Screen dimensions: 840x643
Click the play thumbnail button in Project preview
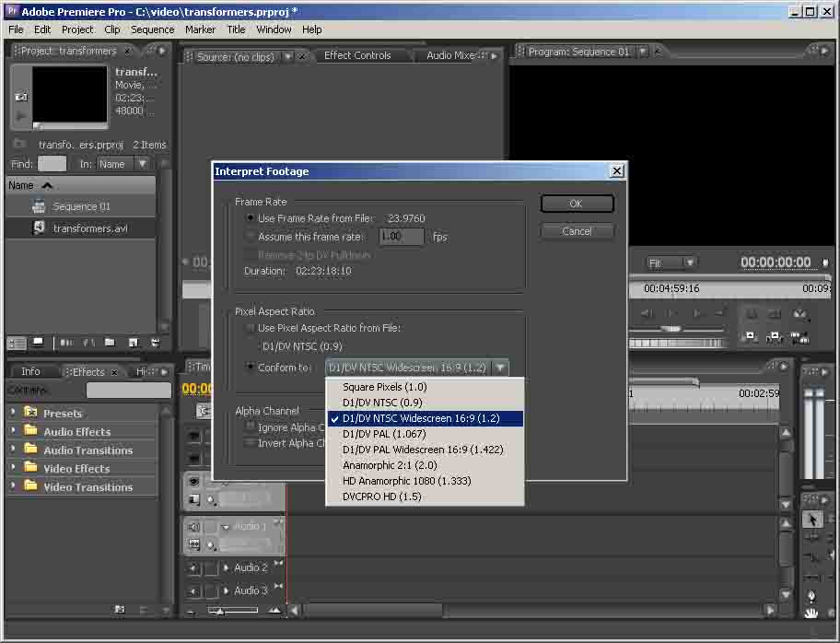click(21, 115)
